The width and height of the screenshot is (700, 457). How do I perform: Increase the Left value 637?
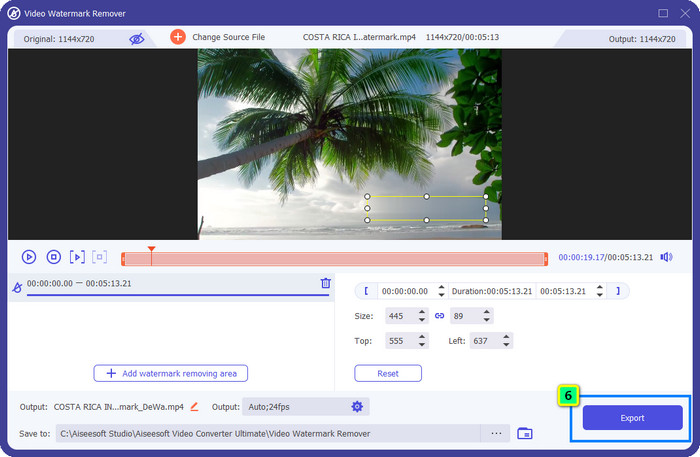(506, 337)
